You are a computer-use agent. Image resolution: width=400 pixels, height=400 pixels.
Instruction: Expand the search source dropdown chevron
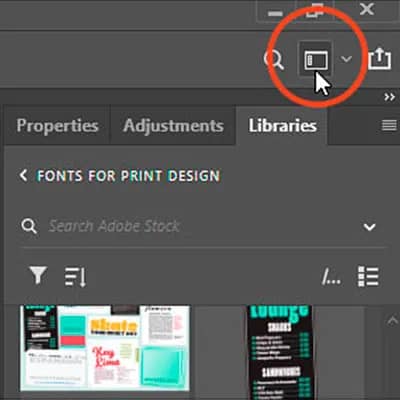coord(369,227)
